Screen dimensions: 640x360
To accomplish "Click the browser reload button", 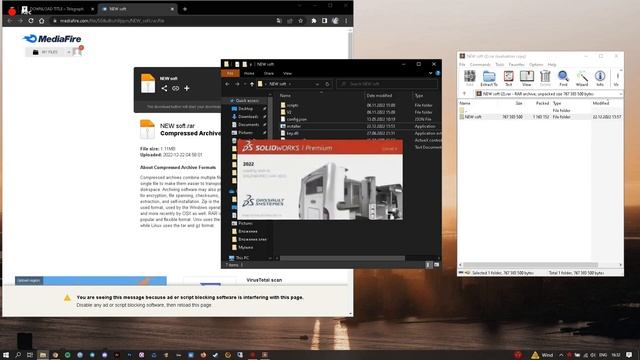I will pyautogui.click(x=31, y=20).
